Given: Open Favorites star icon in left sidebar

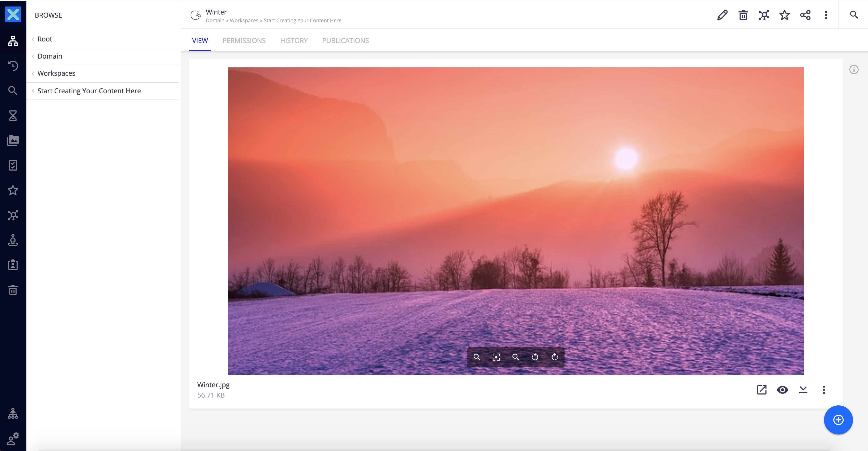Looking at the screenshot, I should (13, 190).
